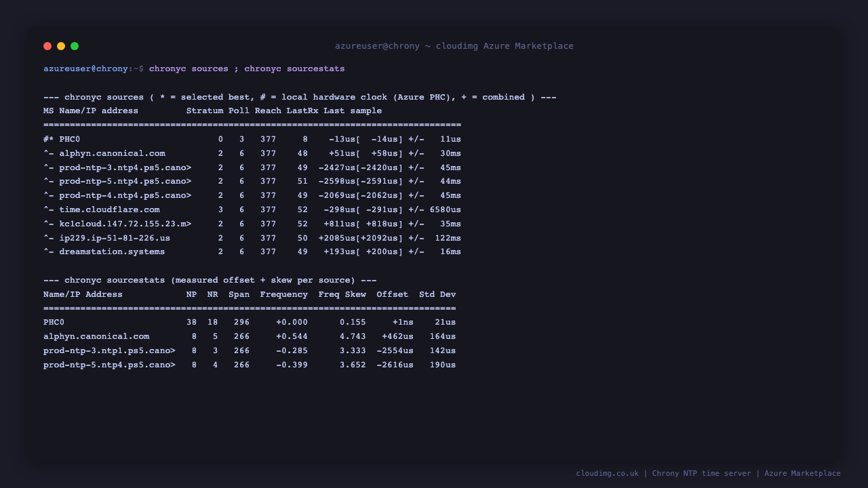Click the '-2069us[-2062us]' sample value

click(x=361, y=195)
